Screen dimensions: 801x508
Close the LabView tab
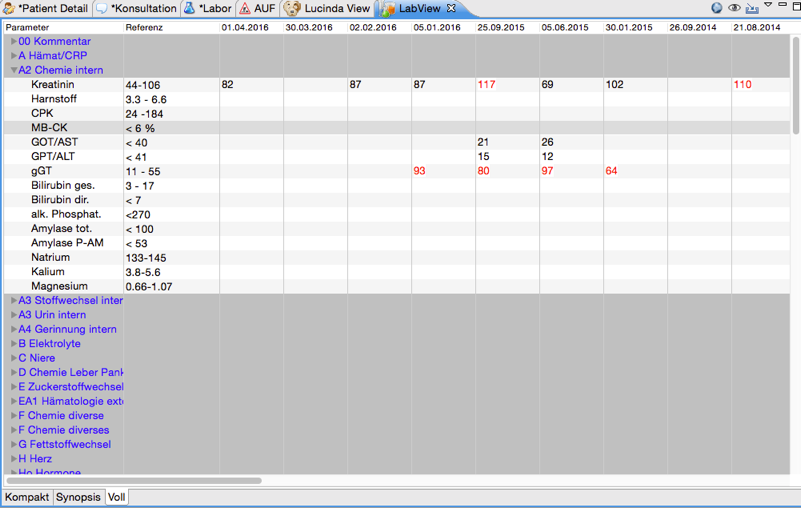pos(451,8)
